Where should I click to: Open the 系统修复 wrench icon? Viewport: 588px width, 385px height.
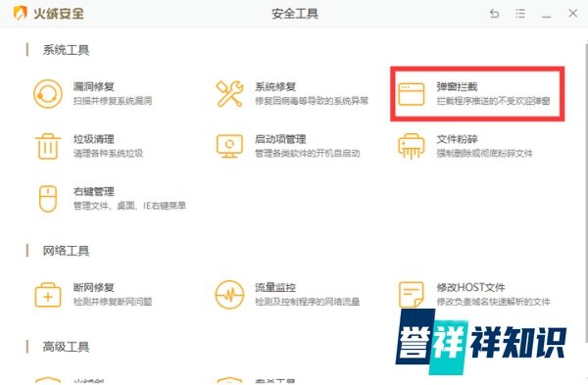click(x=229, y=94)
